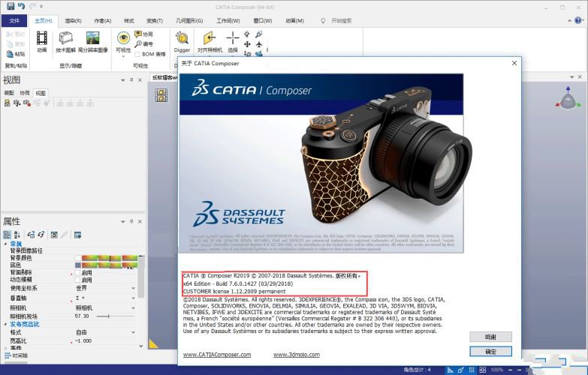This screenshot has width=588, height=375.
Task: Click the film strip icon in viewport corner
Action: coord(161,95)
